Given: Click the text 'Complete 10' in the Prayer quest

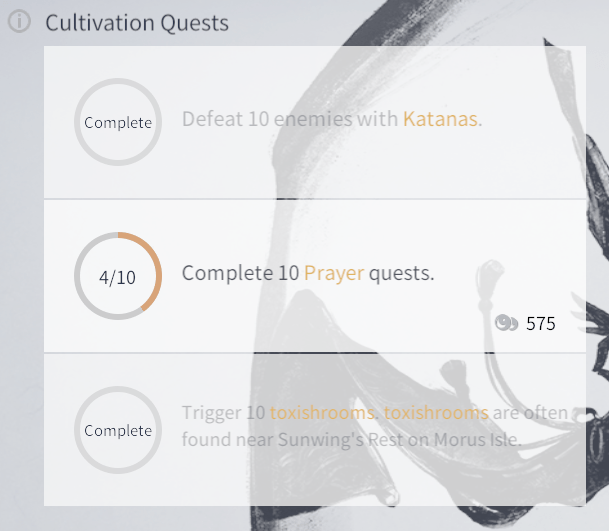Looking at the screenshot, I should 240,273.
